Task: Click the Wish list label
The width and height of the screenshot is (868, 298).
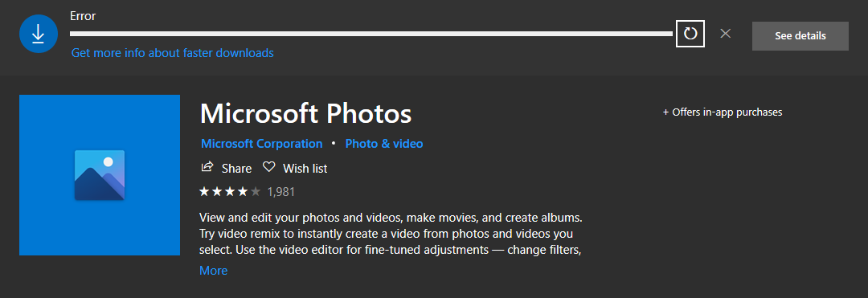Action: tap(305, 168)
